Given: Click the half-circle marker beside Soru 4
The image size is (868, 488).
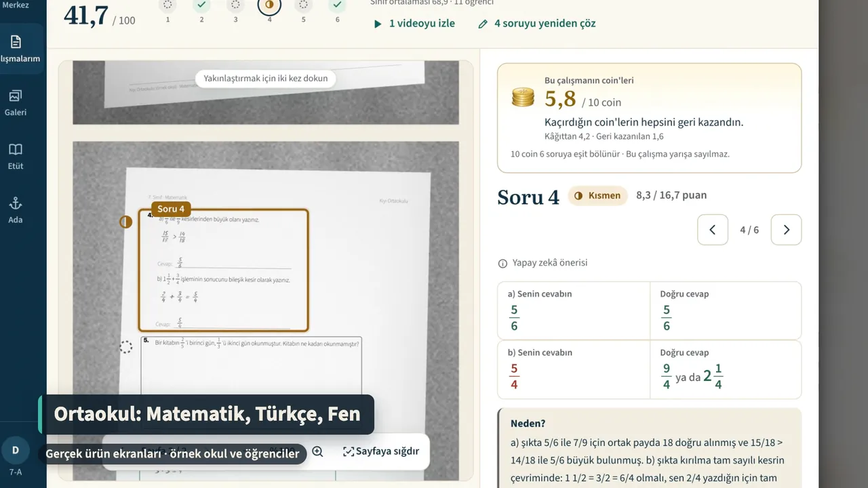Looking at the screenshot, I should tap(125, 222).
